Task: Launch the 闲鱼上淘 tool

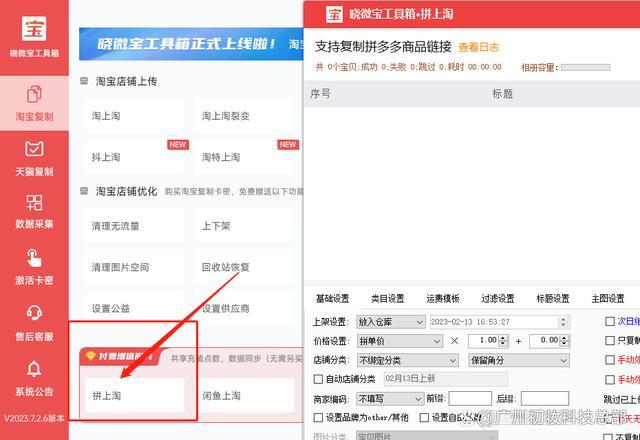Action: (245, 396)
